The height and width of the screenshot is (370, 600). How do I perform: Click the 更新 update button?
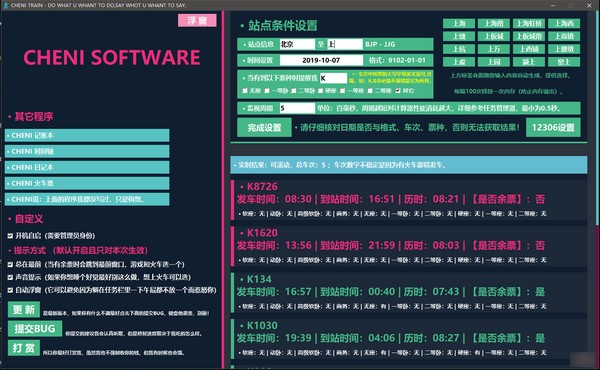[24, 310]
